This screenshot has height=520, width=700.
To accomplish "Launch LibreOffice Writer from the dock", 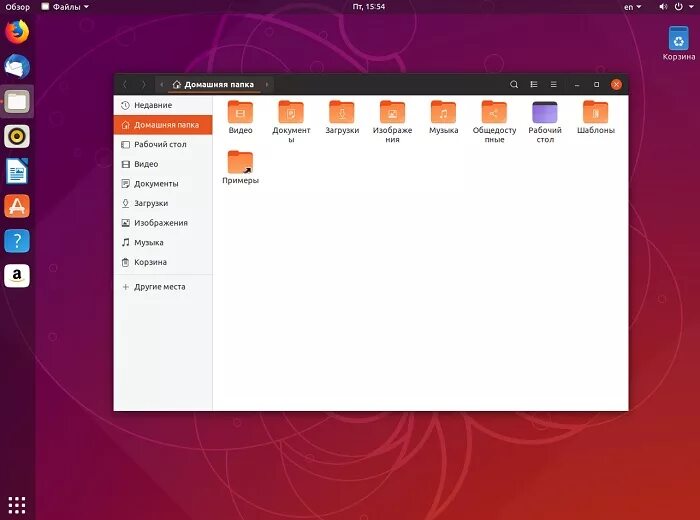I will (x=17, y=171).
